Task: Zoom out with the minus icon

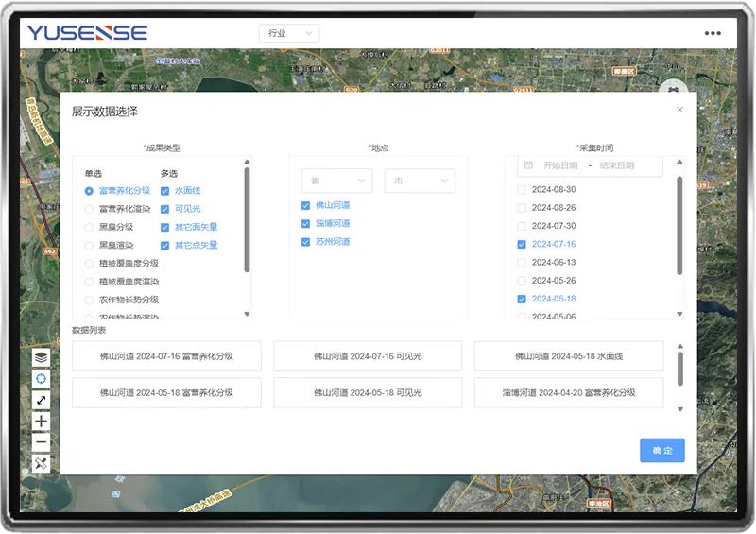Action: pos(41,441)
